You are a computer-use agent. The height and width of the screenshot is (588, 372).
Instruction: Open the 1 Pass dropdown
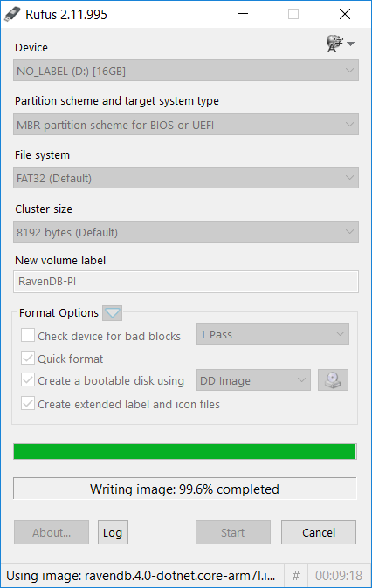click(x=272, y=334)
